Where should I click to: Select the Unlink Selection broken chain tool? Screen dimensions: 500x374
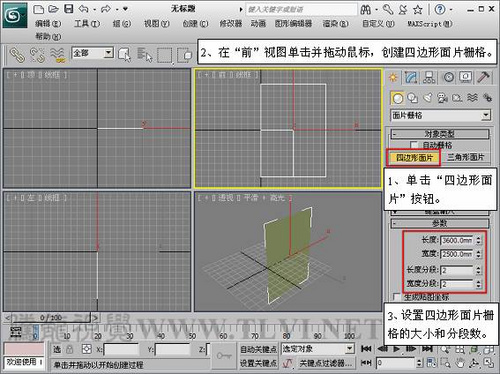click(x=37, y=55)
